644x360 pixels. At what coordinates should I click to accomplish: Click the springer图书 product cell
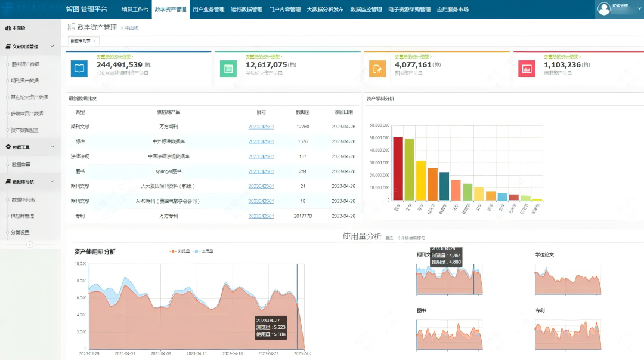pyautogui.click(x=168, y=171)
